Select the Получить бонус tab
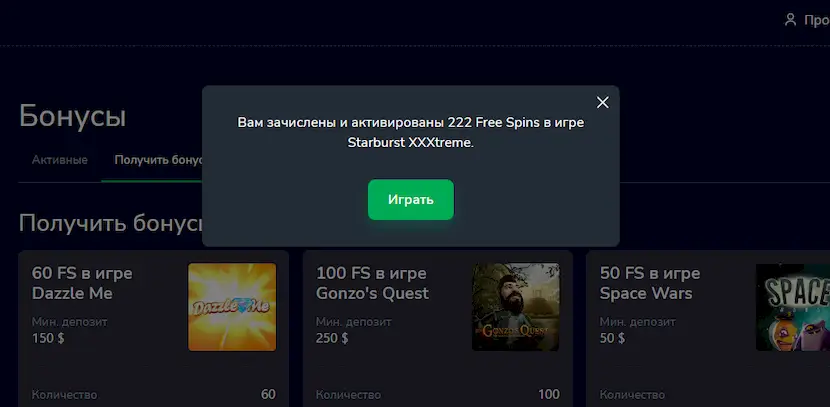 click(159, 160)
